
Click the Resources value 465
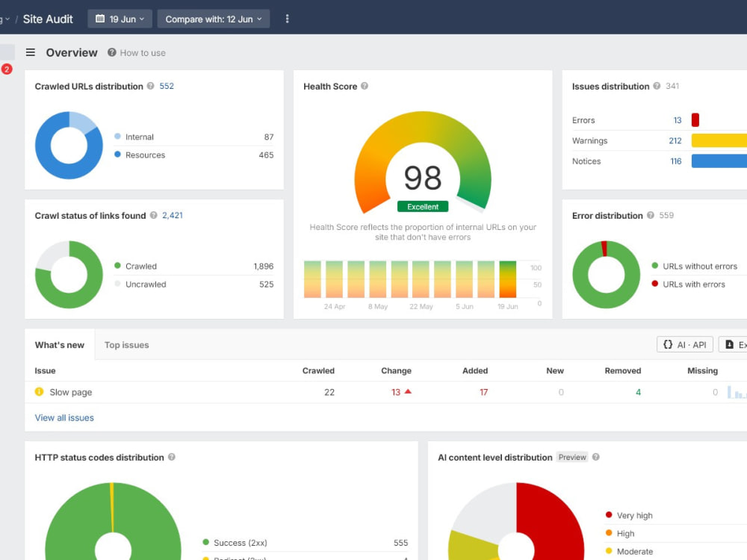[x=266, y=155]
